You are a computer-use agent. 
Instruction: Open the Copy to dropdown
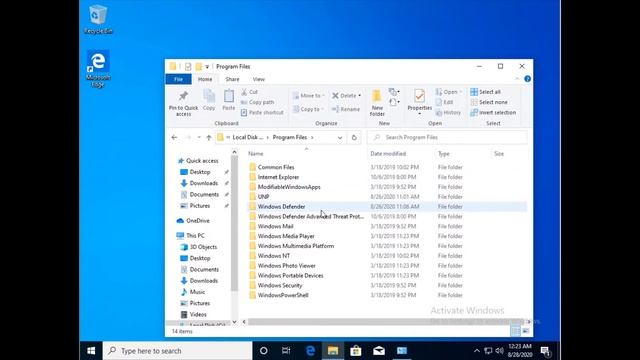pos(309,109)
